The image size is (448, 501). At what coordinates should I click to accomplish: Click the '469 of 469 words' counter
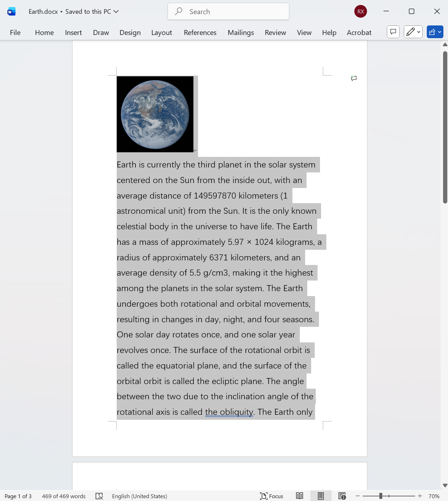[x=63, y=496]
